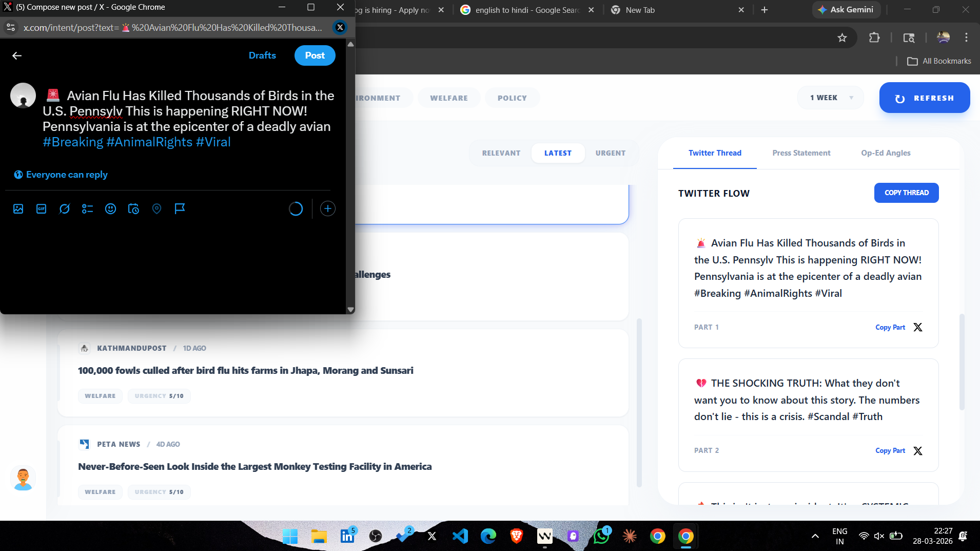Add an image to the post
This screenshot has width=980, height=551.
tap(18, 208)
